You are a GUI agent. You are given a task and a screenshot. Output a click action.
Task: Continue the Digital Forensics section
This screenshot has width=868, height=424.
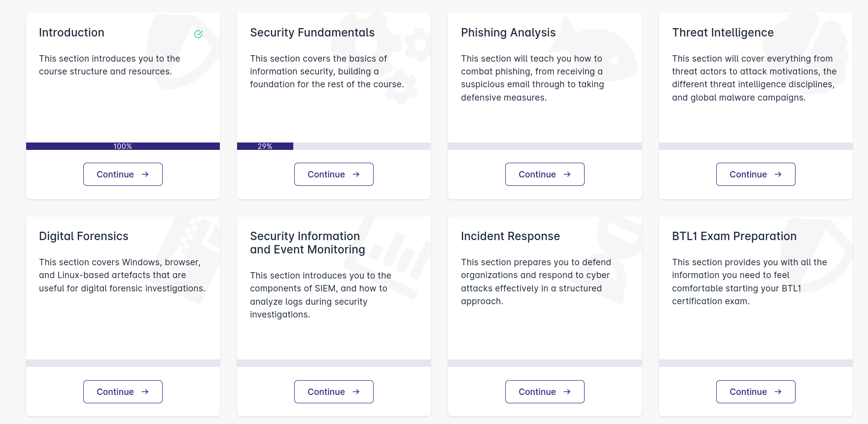point(123,391)
